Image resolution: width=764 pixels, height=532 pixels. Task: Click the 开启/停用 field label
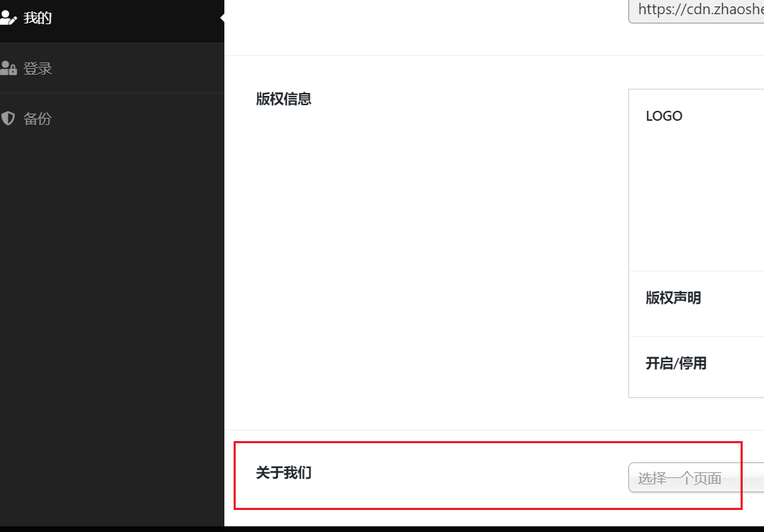click(676, 363)
